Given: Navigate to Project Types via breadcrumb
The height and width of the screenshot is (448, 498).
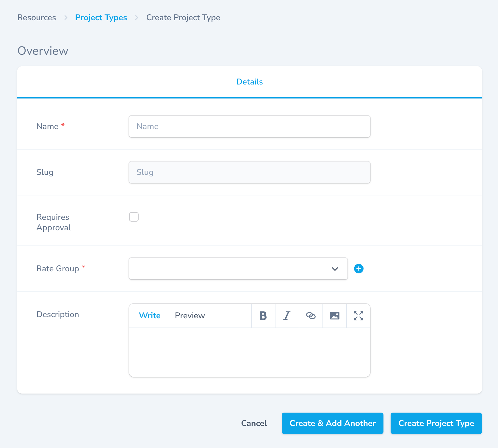Looking at the screenshot, I should click(101, 18).
